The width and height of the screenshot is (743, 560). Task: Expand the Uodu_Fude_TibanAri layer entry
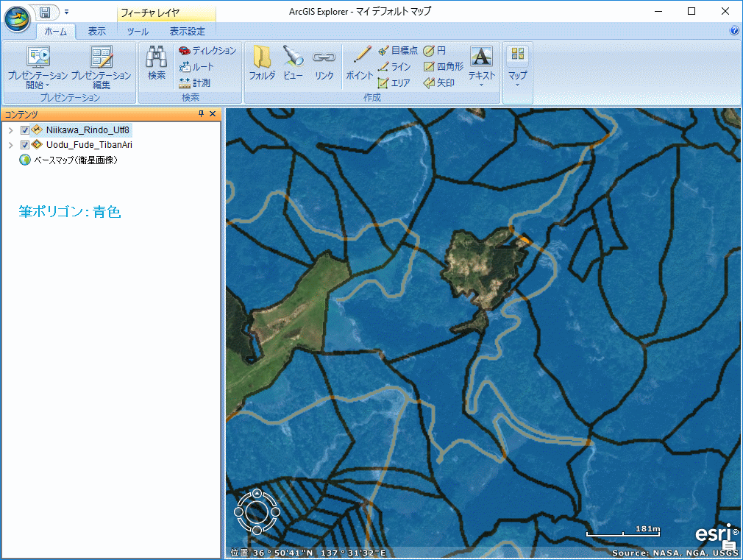(x=10, y=144)
